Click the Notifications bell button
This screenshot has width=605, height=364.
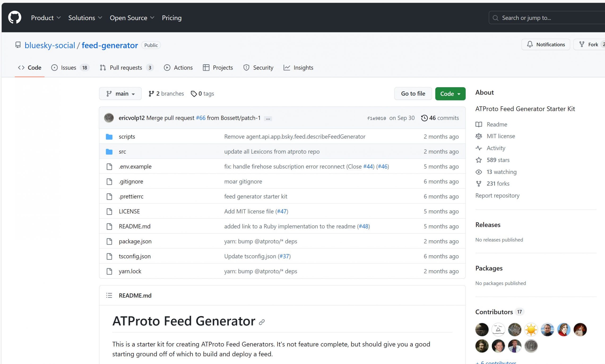(546, 44)
